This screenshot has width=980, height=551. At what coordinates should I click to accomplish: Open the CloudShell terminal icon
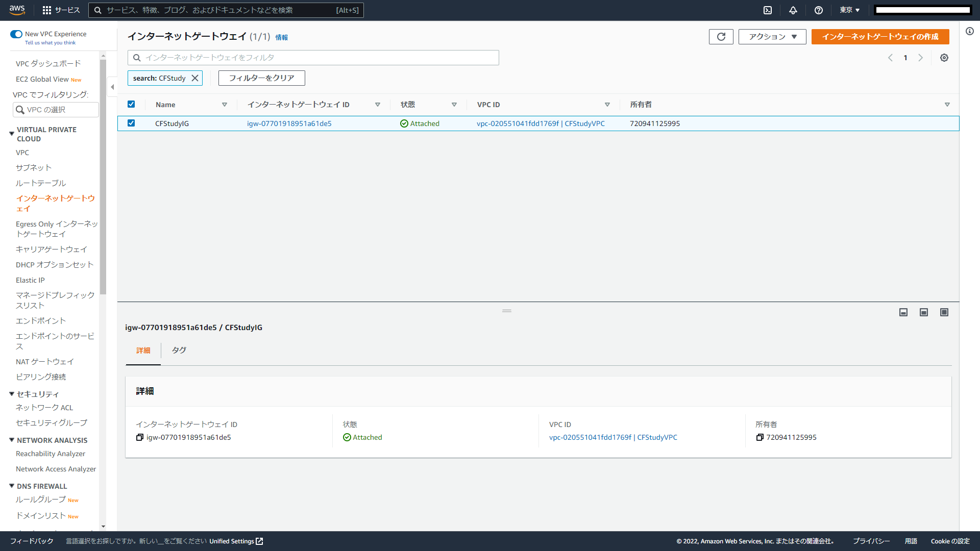coord(767,10)
